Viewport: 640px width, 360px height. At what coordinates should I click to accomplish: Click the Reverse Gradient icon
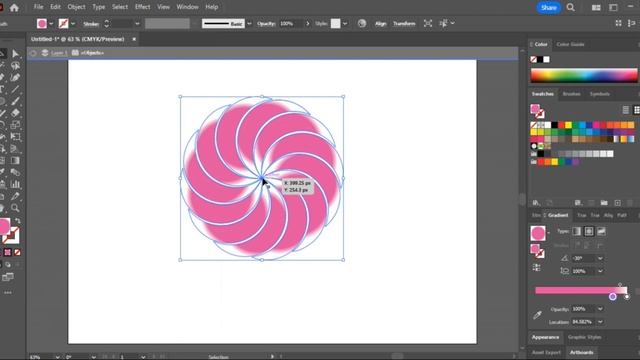click(536, 268)
